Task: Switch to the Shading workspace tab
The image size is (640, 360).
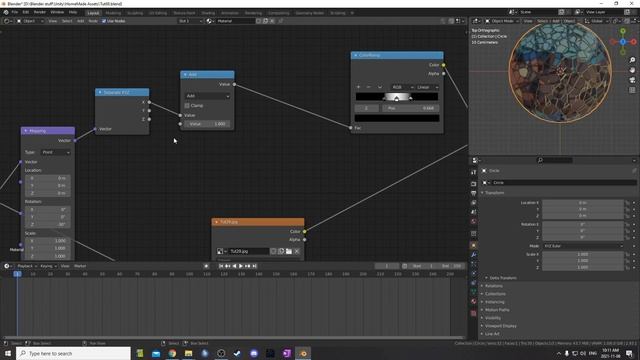Action: [208, 13]
